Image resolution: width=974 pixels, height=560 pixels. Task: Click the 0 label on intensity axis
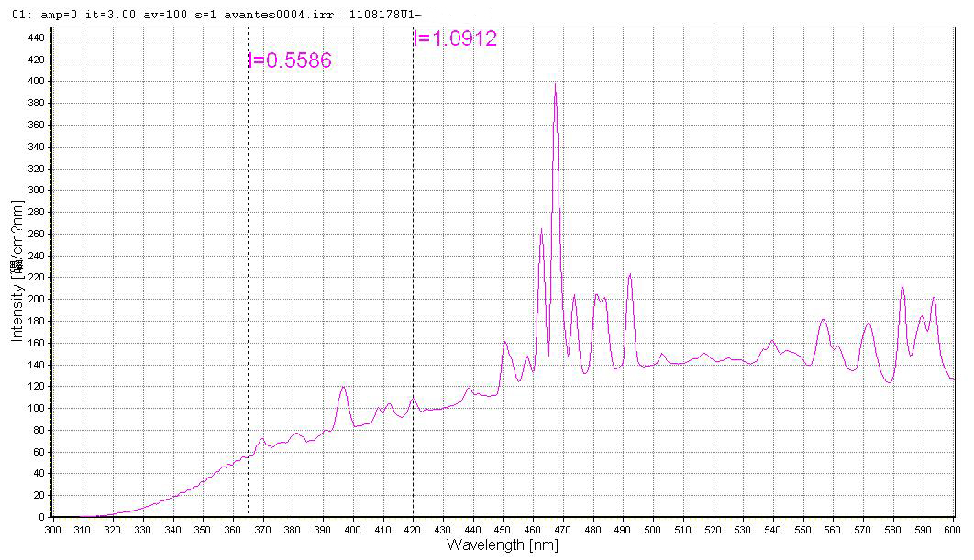(x=41, y=517)
